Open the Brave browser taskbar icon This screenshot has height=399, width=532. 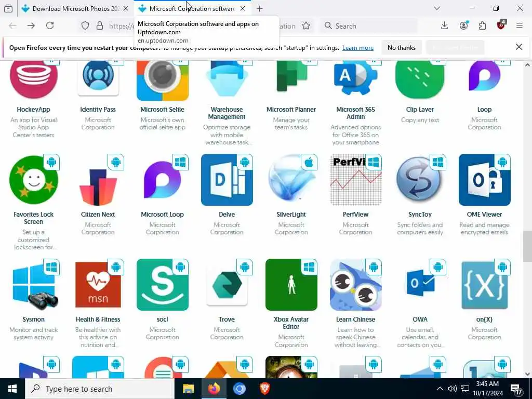coord(264,389)
